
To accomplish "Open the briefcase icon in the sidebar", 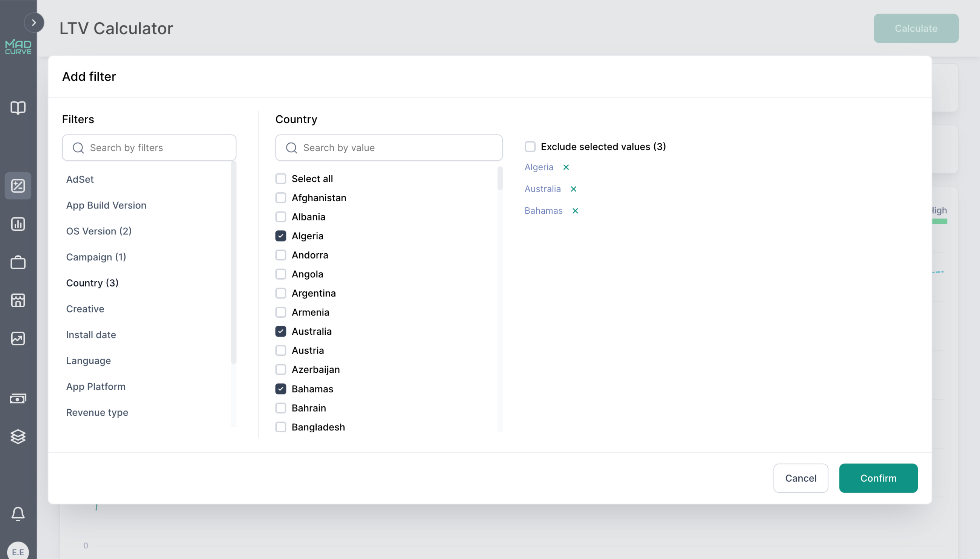I will click(18, 263).
